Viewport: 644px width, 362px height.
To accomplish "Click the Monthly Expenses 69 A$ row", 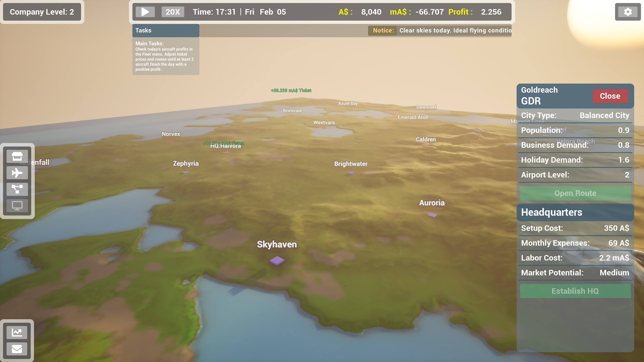I will (x=575, y=243).
